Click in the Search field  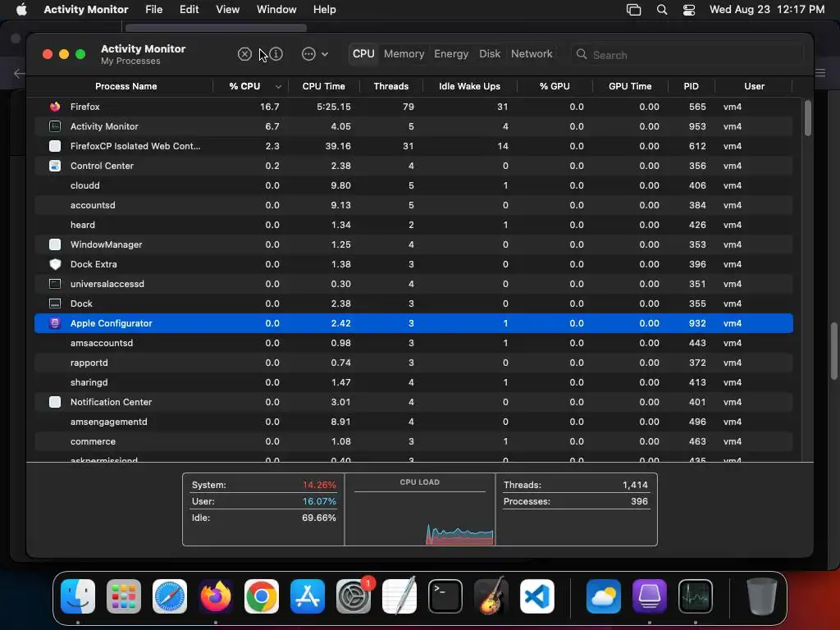(687, 55)
